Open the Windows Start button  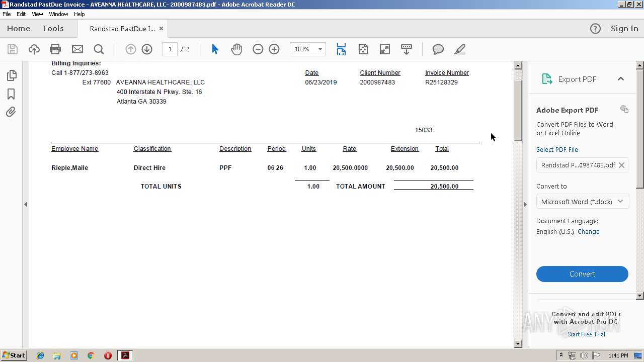point(14,355)
